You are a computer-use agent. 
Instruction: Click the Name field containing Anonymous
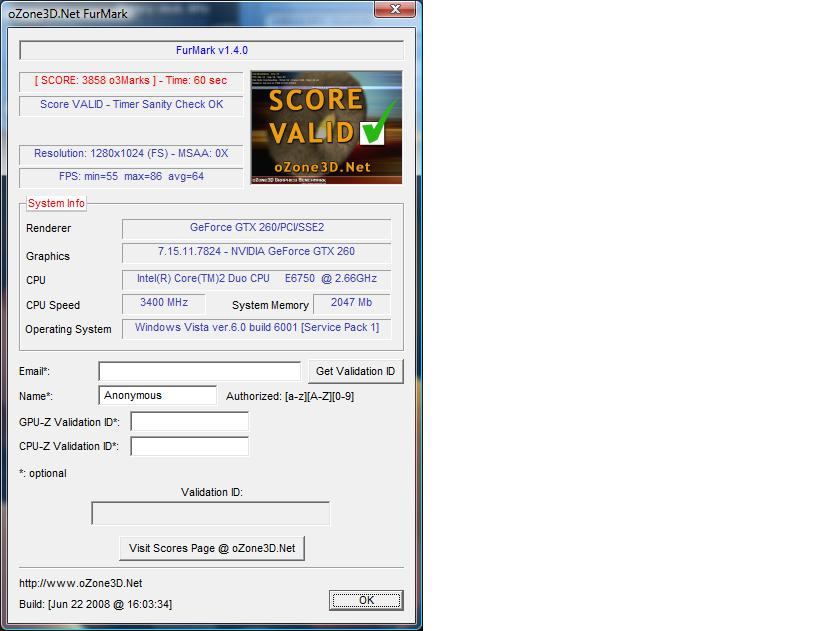point(158,395)
